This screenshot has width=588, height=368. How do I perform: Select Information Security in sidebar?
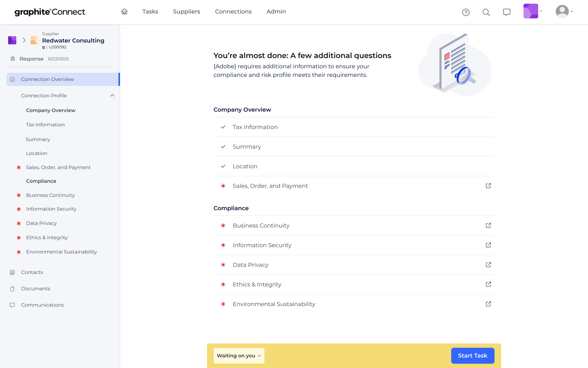(51, 209)
